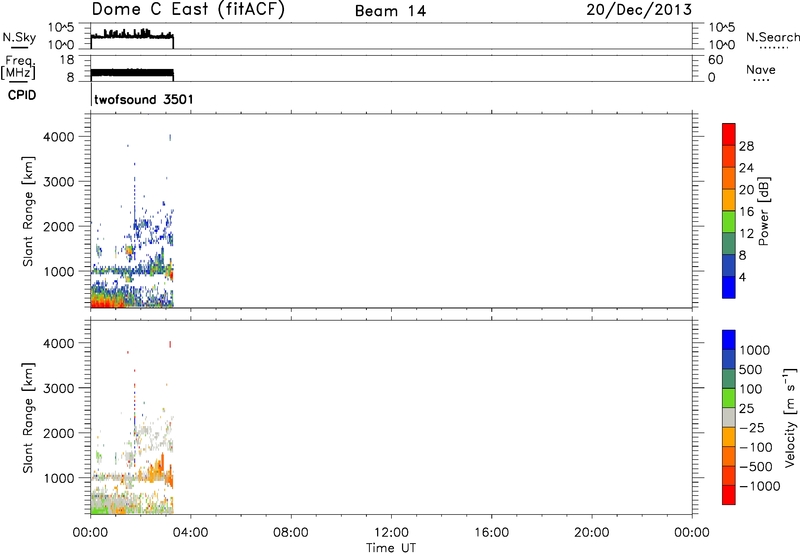Click the '20:00' time axis tick label

[x=591, y=533]
